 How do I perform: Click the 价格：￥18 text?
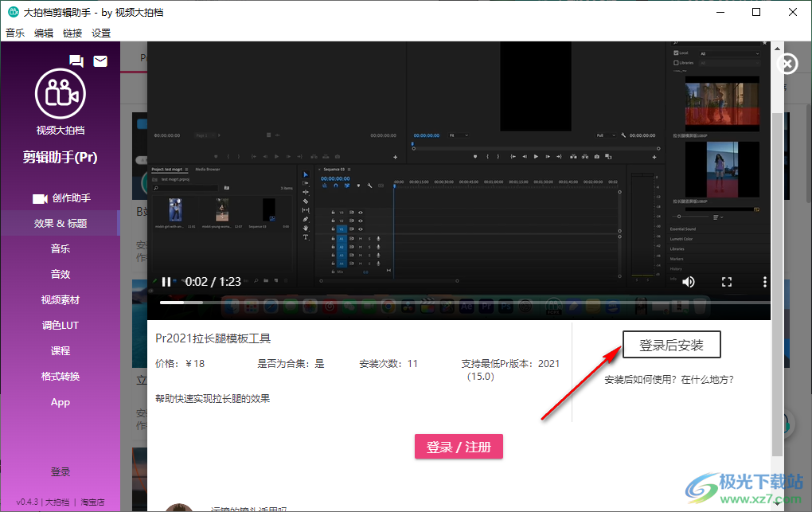180,364
